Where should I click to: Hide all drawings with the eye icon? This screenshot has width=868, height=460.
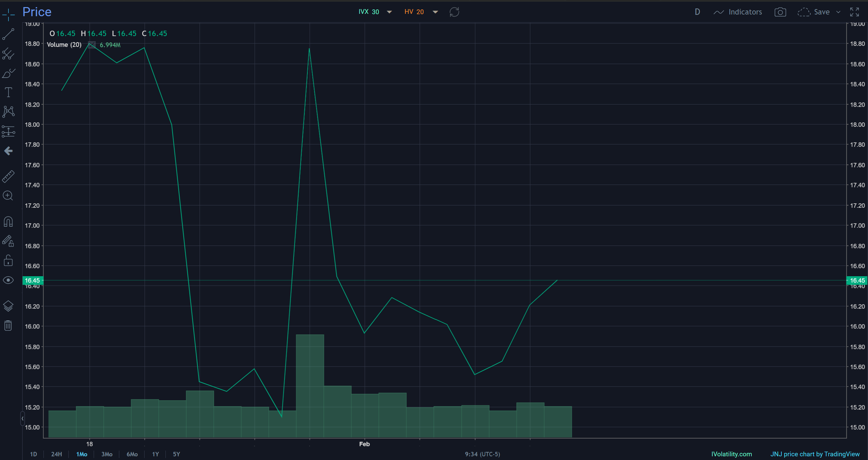pos(8,280)
